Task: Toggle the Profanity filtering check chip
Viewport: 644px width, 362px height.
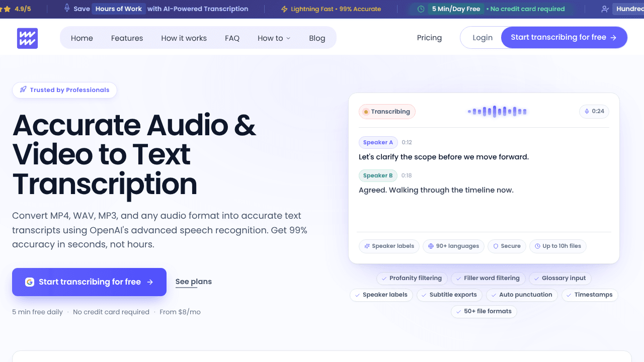Action: [412, 278]
